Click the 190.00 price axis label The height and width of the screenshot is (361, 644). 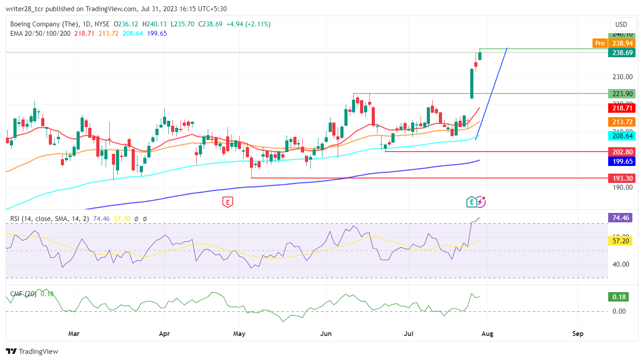coord(623,187)
